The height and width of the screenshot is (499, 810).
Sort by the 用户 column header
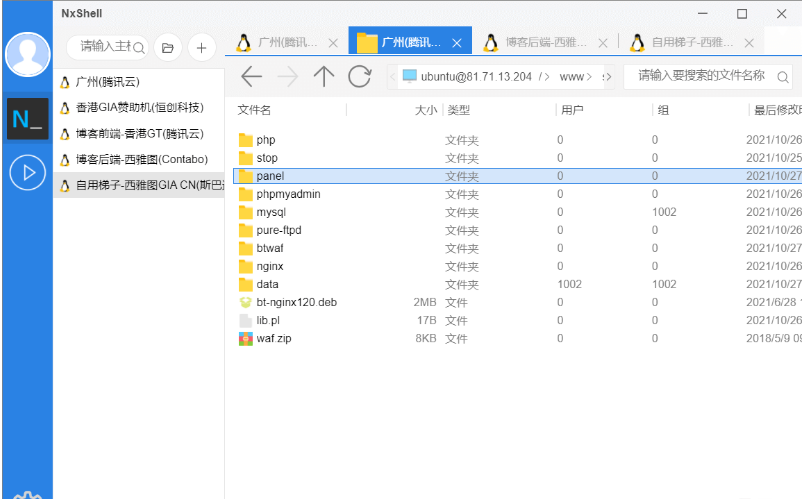tap(572, 110)
